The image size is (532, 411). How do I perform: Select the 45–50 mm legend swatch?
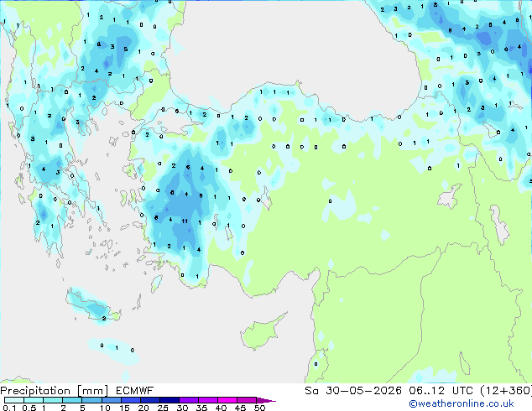pos(247,400)
